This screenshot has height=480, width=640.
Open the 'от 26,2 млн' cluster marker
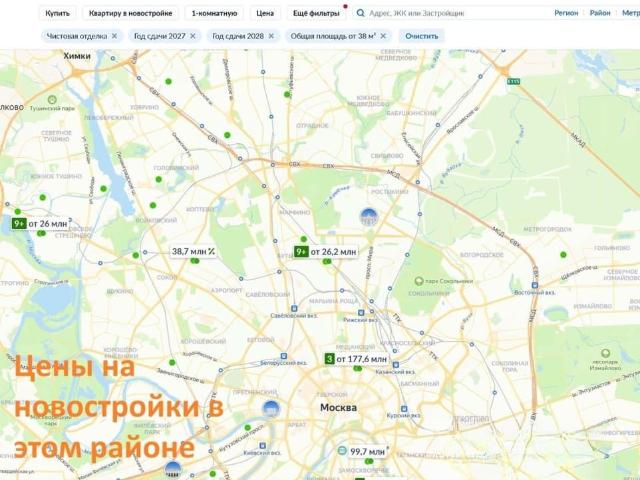click(326, 252)
